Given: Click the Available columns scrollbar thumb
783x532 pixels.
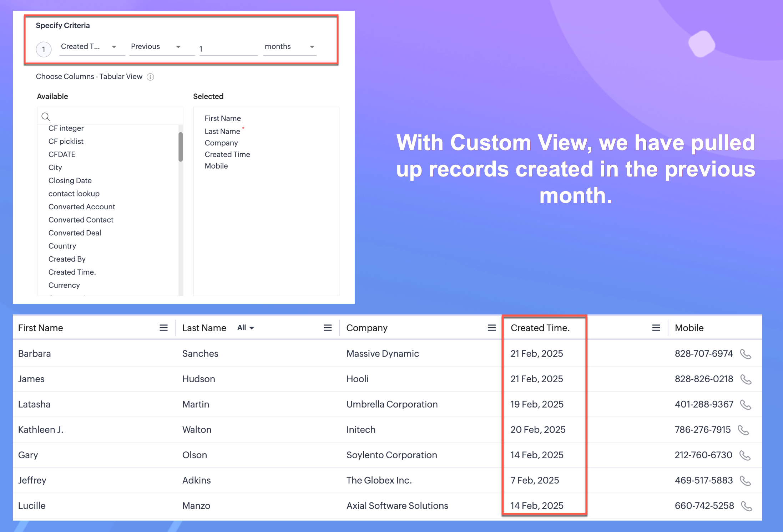Looking at the screenshot, I should pos(181,147).
